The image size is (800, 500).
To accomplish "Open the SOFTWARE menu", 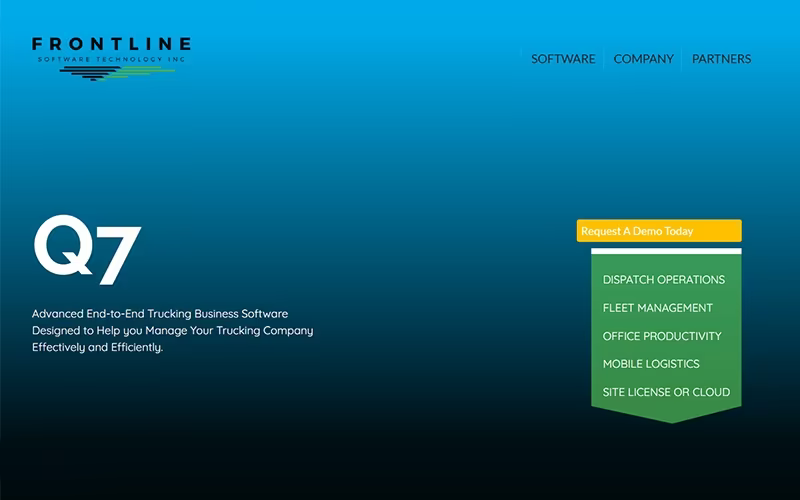I will 563,59.
